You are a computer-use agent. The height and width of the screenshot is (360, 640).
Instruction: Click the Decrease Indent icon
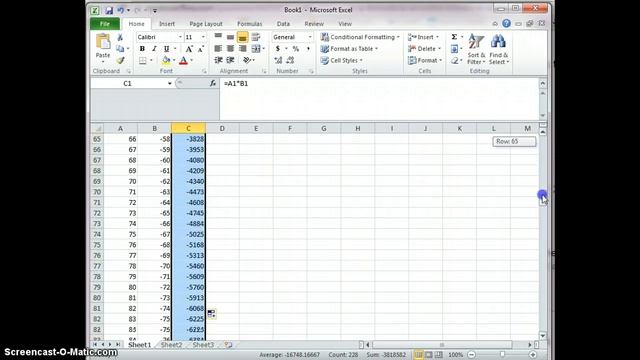(x=218, y=60)
